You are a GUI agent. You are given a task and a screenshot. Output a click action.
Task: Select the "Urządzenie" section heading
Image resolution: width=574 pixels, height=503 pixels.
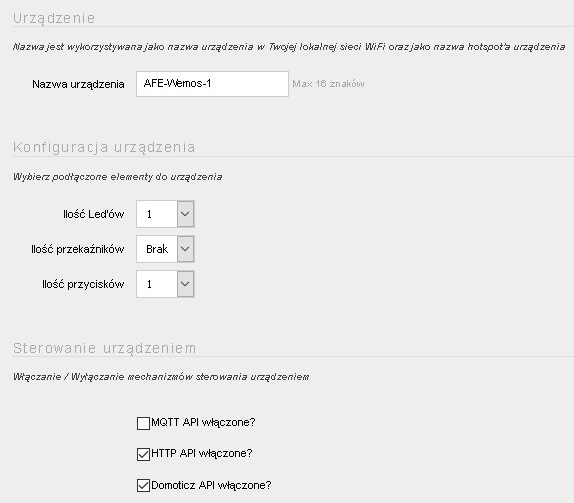click(x=54, y=18)
